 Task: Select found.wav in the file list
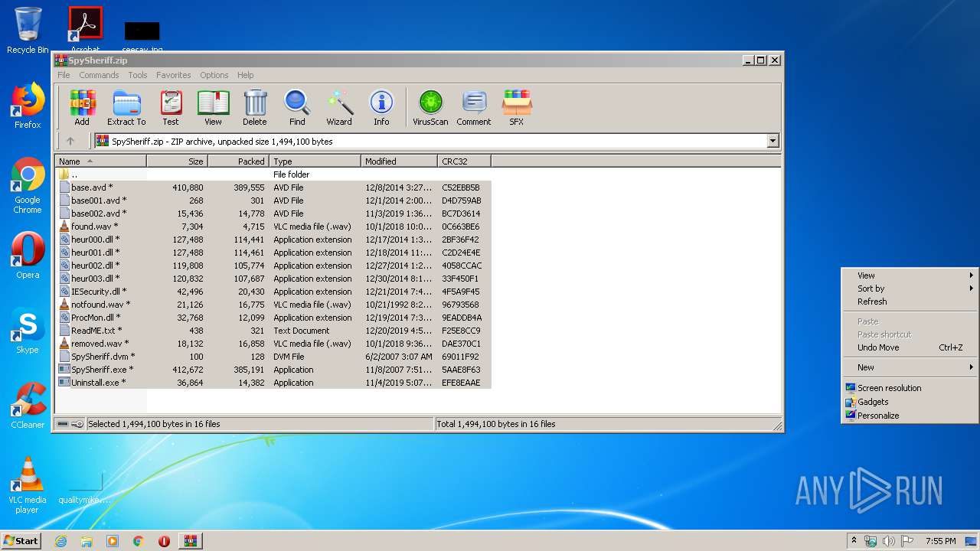coord(274,227)
